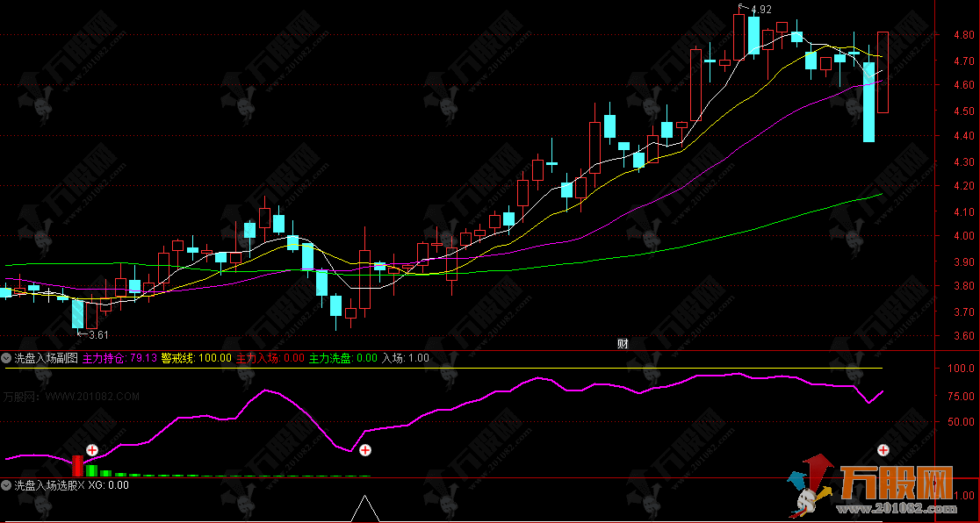Click the 4.20 price axis label
Viewport: 980px width, 523px height.
(x=963, y=185)
